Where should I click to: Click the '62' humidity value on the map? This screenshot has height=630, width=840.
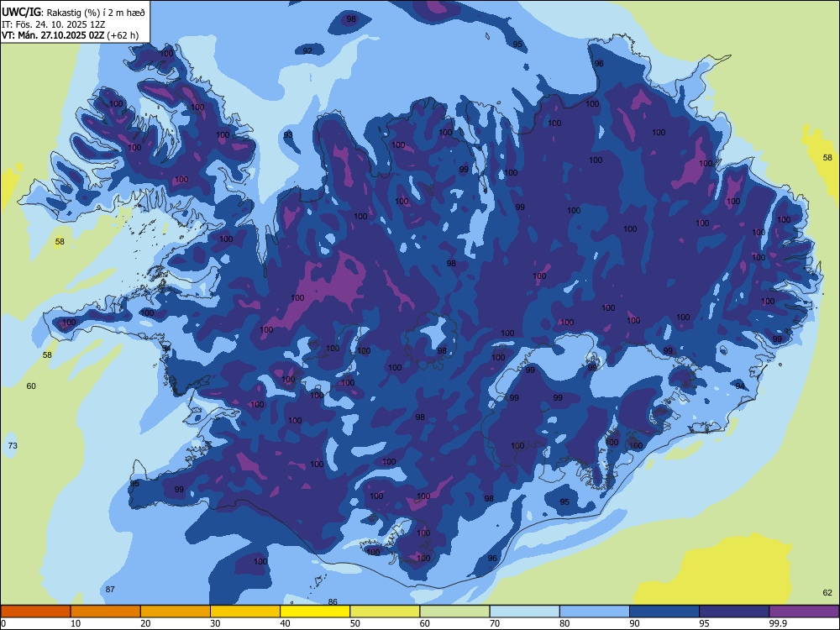[827, 592]
